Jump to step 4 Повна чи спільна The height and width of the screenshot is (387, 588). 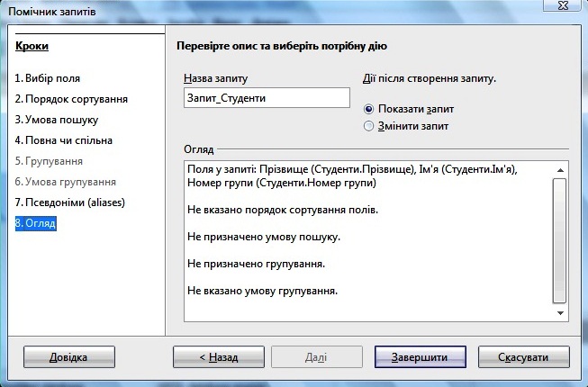pos(63,140)
